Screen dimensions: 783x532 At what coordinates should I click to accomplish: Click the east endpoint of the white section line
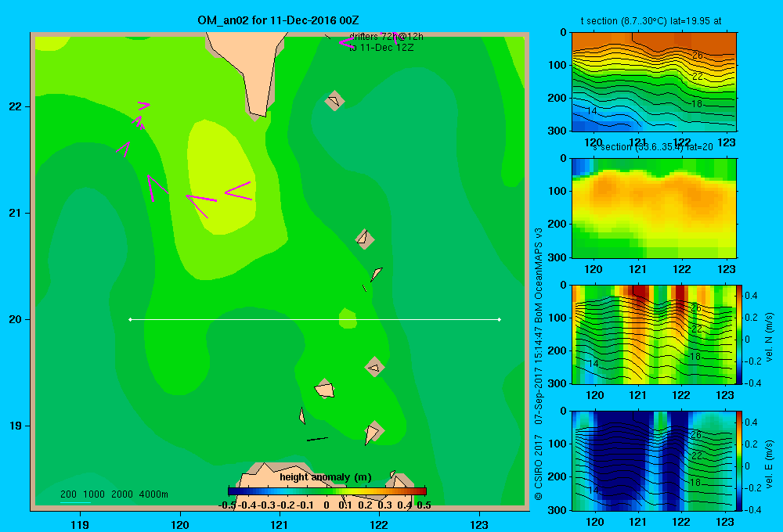pyautogui.click(x=500, y=319)
